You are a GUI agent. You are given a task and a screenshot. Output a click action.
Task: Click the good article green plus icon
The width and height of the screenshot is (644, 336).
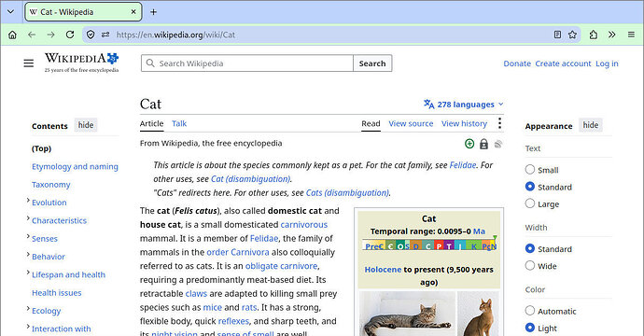click(469, 144)
